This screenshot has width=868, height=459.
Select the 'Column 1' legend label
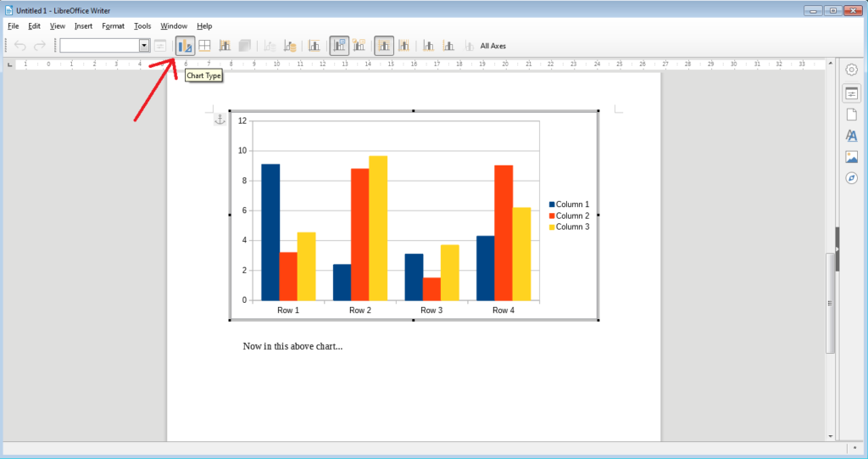572,204
